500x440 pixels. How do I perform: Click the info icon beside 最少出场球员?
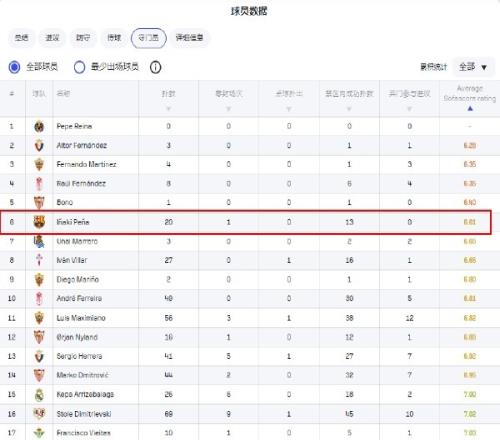click(x=155, y=67)
